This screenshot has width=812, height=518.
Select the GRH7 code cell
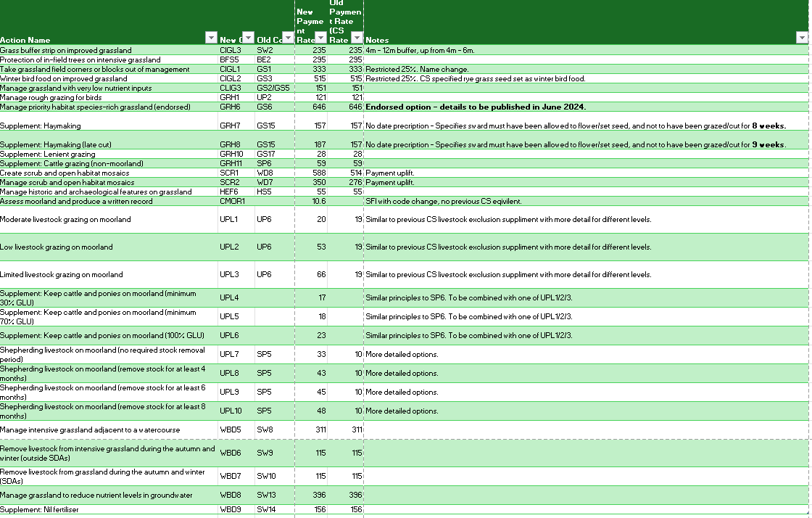pyautogui.click(x=236, y=121)
